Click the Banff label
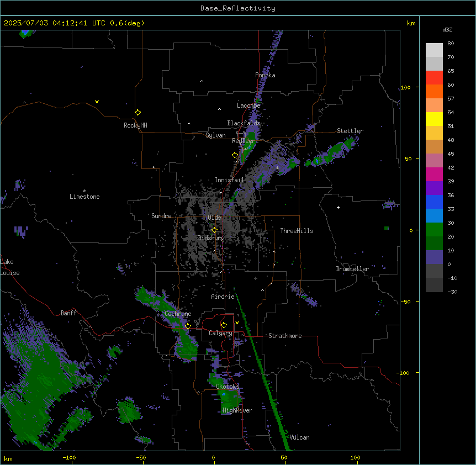 pyautogui.click(x=68, y=313)
